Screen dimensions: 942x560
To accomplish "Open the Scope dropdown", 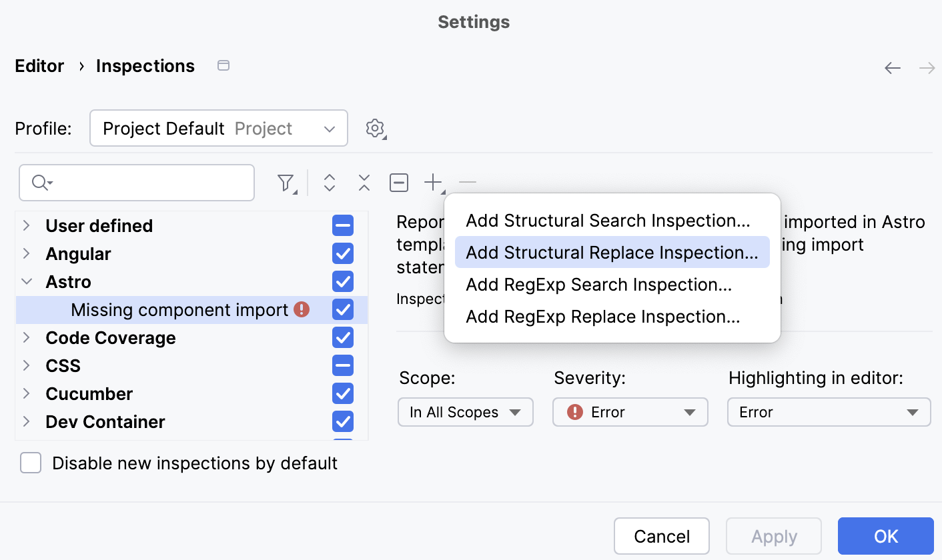I will point(465,412).
